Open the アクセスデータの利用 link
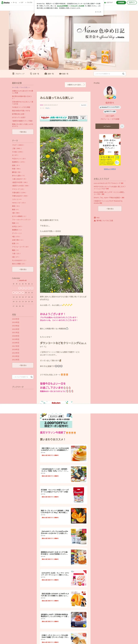The height and width of the screenshot is (644, 138). (x=77, y=6)
